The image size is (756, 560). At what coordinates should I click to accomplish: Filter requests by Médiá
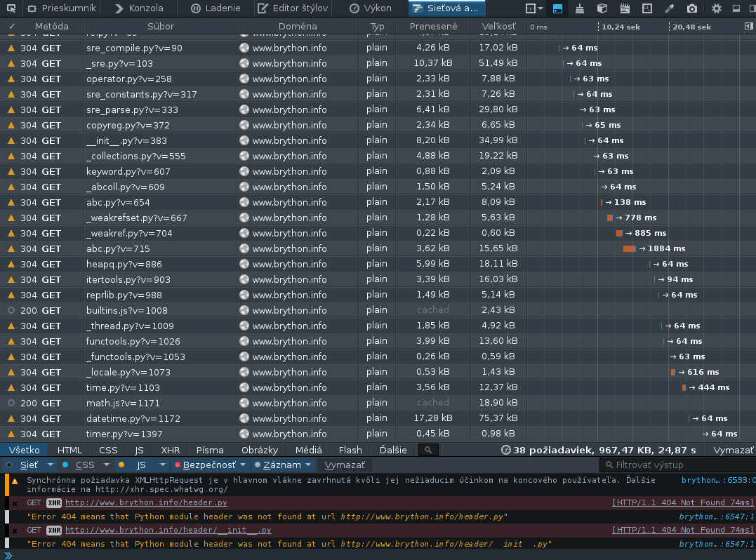click(x=309, y=450)
